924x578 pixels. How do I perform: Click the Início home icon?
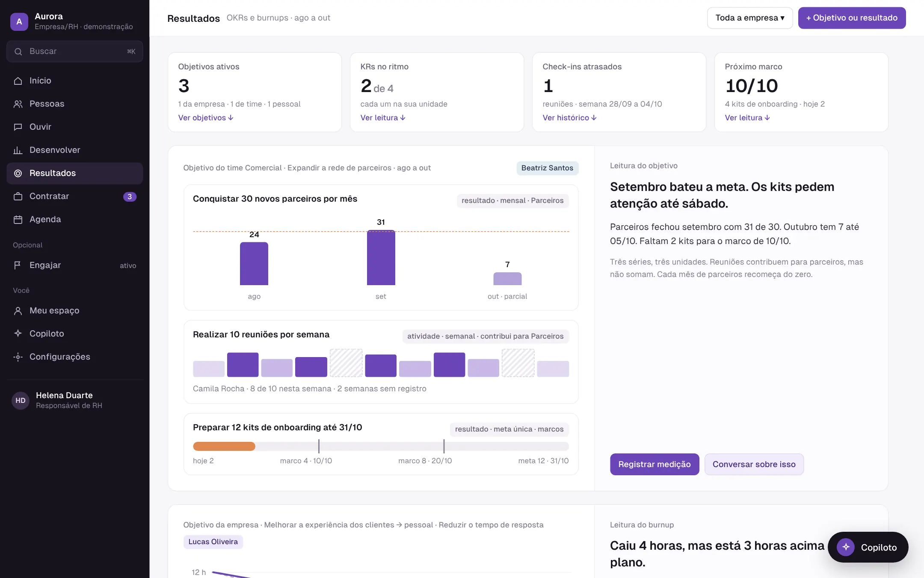pos(18,80)
